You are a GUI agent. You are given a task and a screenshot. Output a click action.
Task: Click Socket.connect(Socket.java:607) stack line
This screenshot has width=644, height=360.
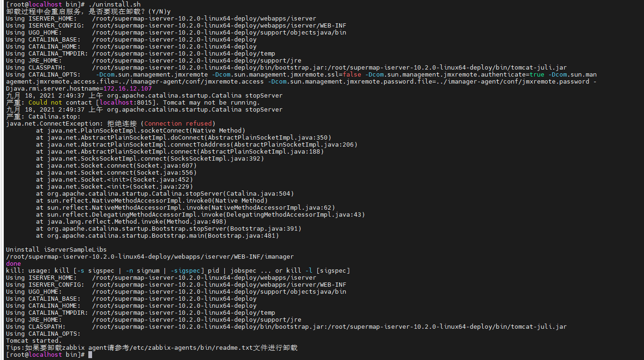116,165
